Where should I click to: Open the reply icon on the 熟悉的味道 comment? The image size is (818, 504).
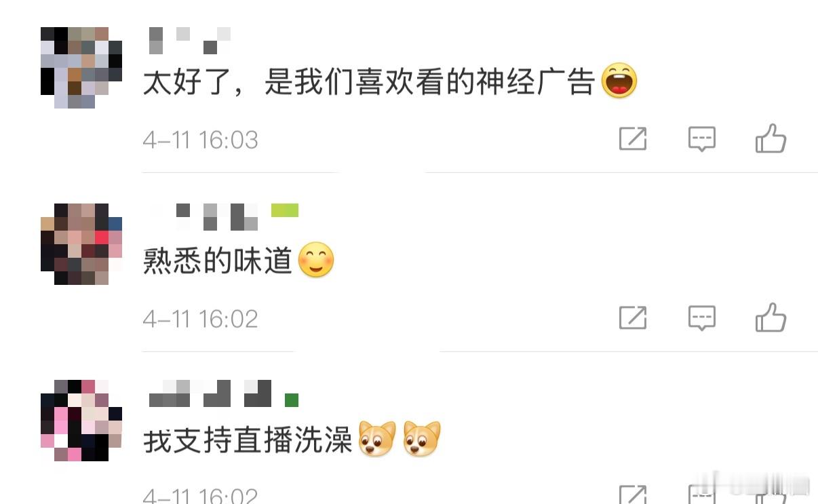(702, 317)
